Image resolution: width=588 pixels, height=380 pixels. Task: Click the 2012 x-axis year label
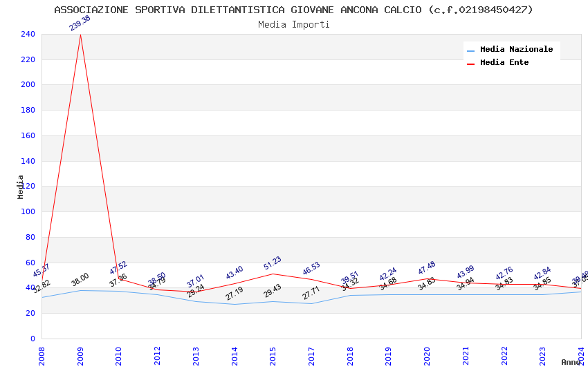157,356
